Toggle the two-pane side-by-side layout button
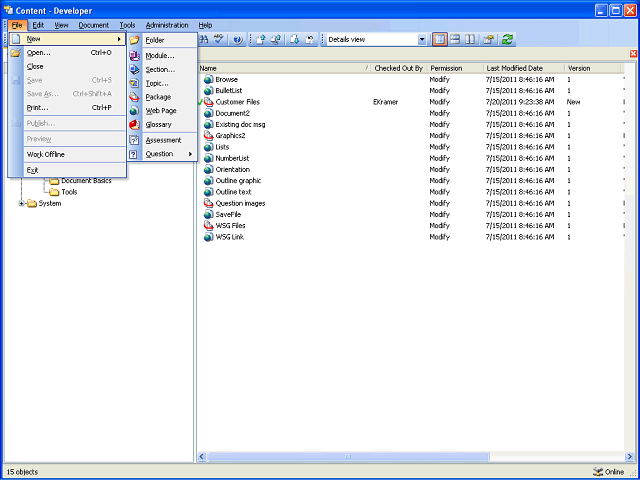The width and height of the screenshot is (640, 480). point(470,40)
